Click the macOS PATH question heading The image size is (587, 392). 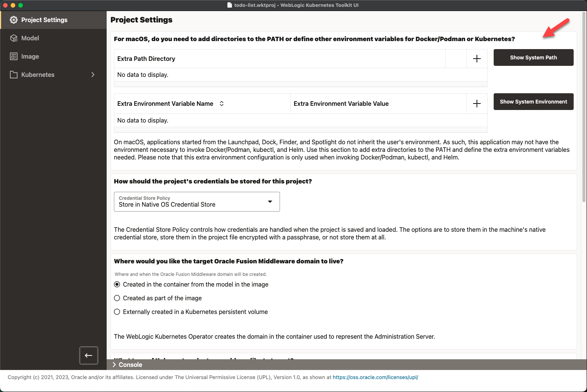[x=314, y=39]
